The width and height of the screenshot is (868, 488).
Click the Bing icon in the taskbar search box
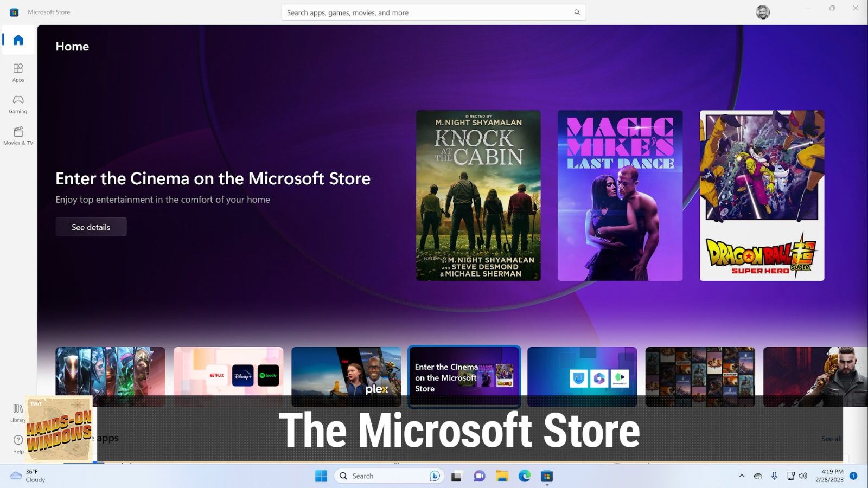coord(434,476)
